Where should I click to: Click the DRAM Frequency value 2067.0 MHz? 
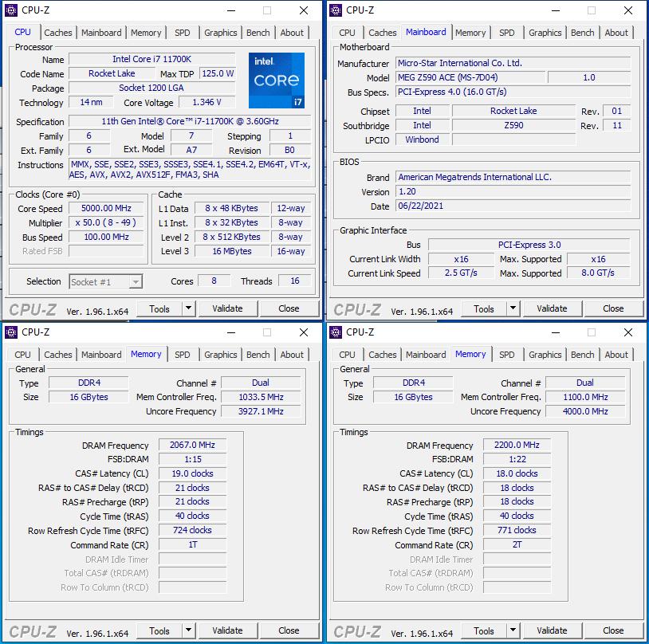192,445
